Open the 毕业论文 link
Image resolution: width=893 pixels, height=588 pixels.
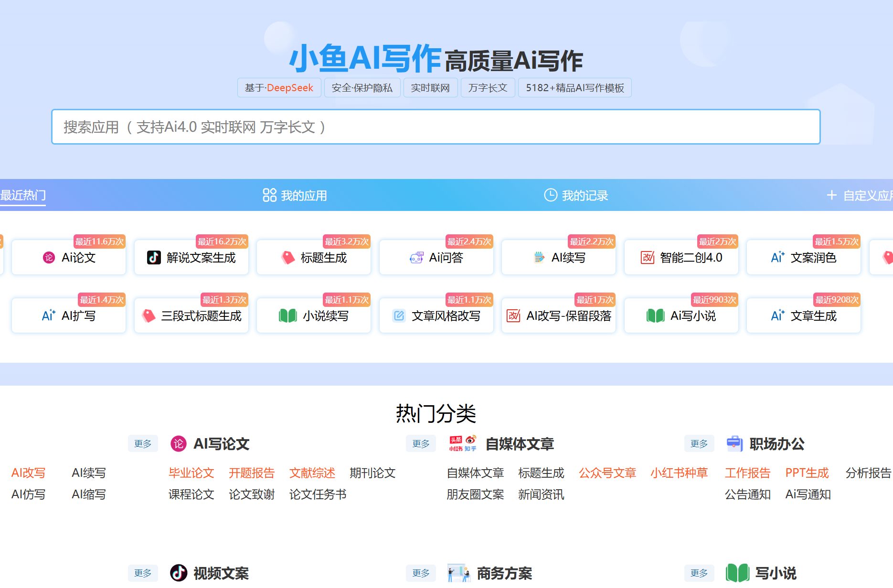coord(191,473)
